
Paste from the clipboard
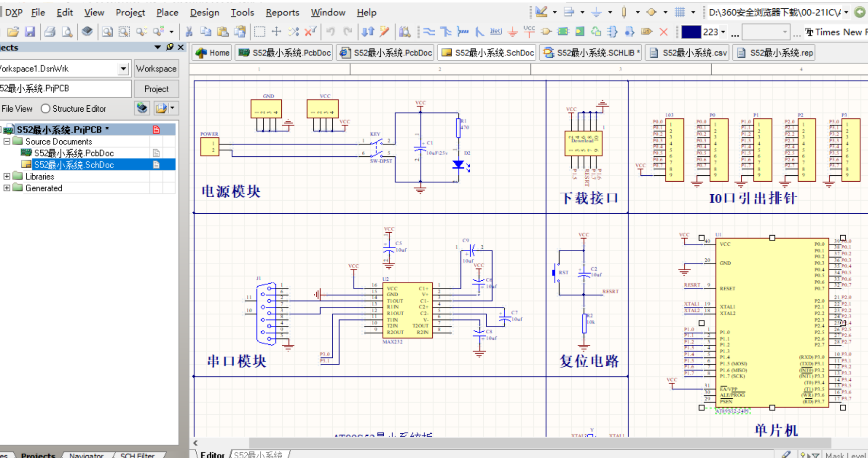tap(223, 32)
